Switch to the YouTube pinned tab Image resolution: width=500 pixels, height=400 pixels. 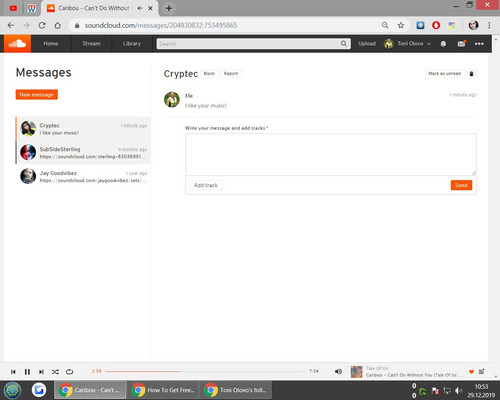point(13,8)
